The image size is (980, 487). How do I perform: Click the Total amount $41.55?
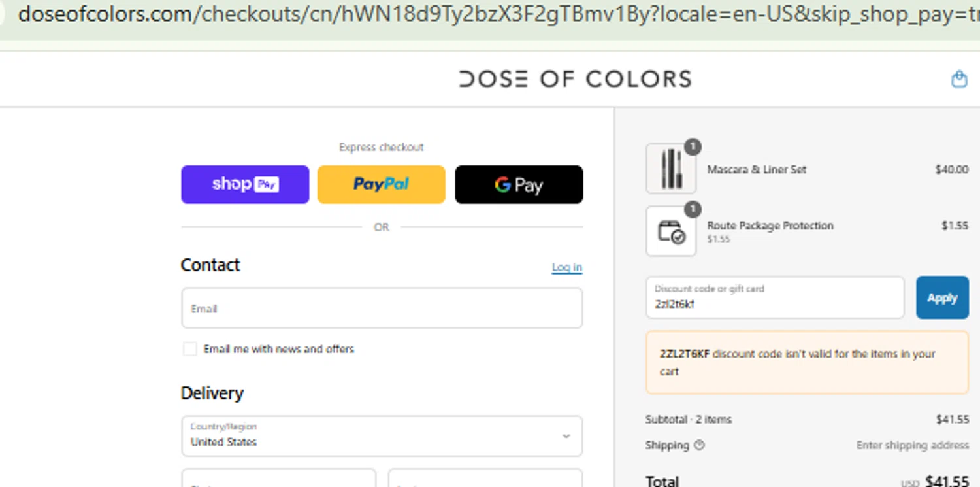pyautogui.click(x=947, y=482)
